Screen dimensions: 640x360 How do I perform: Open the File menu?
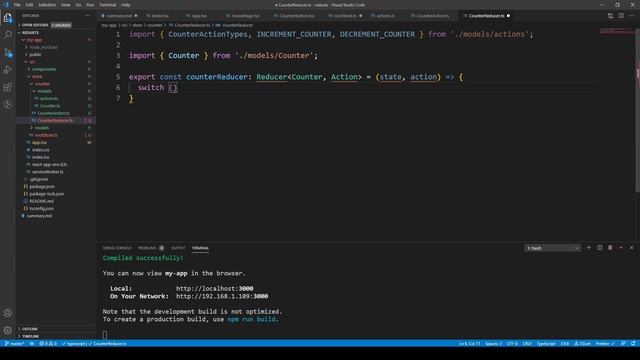click(17, 5)
